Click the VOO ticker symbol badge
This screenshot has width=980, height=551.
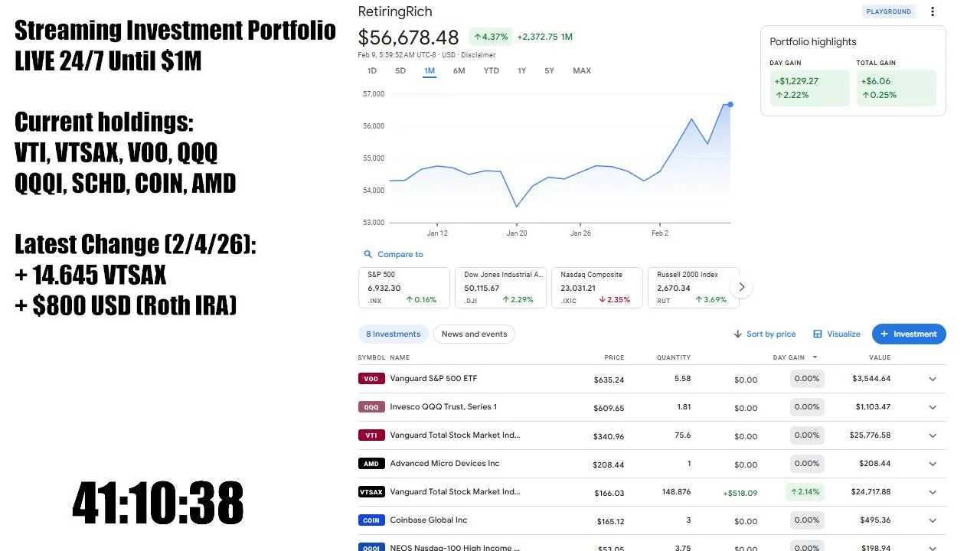[371, 379]
